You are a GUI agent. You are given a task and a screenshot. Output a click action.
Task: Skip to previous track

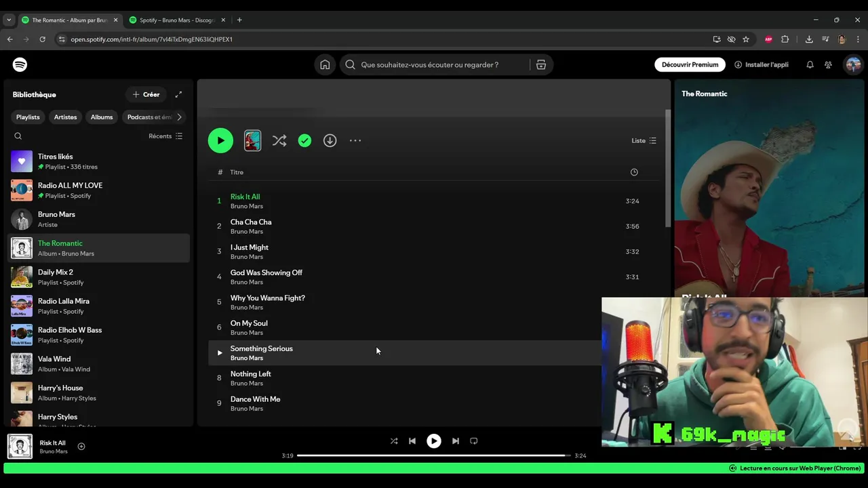coord(412,441)
